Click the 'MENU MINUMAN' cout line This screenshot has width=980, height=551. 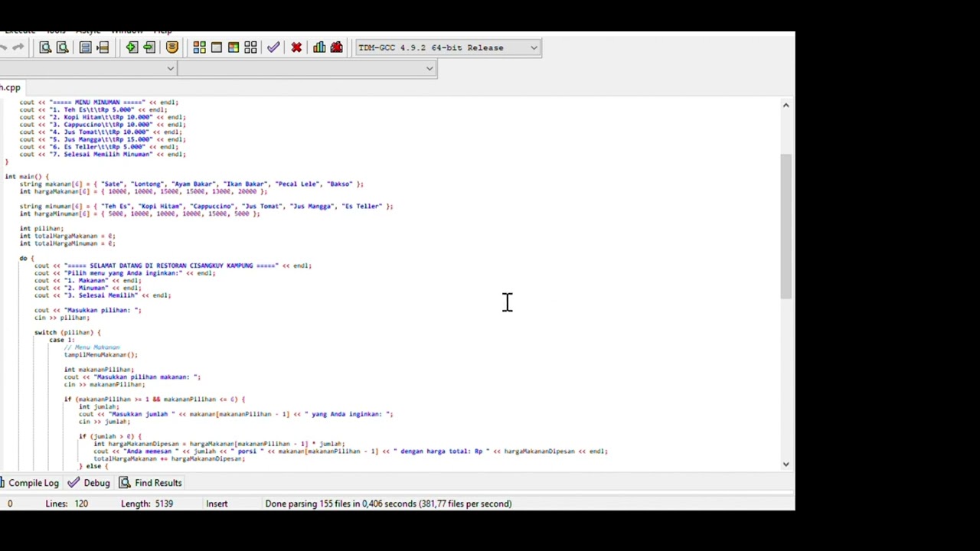99,103
